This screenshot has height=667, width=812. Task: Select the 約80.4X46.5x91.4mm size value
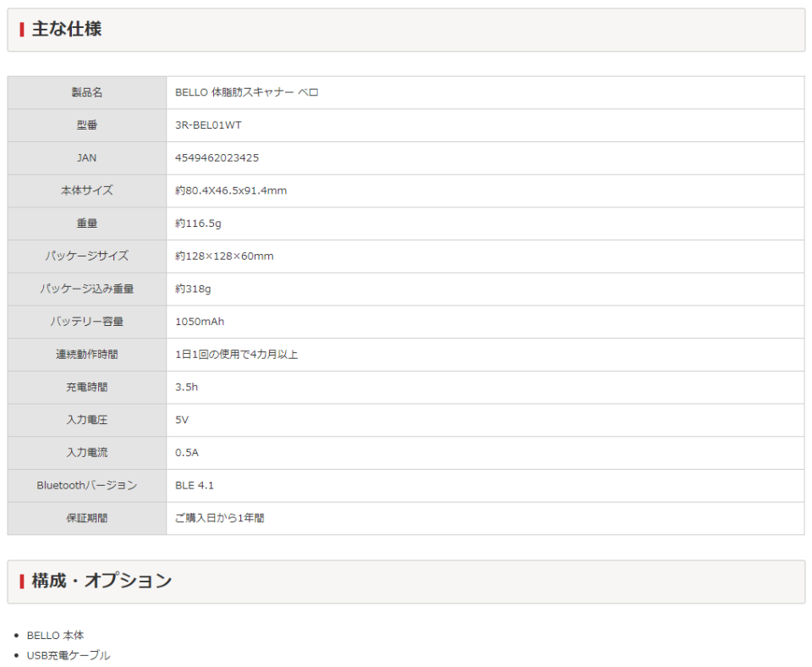[x=231, y=190]
